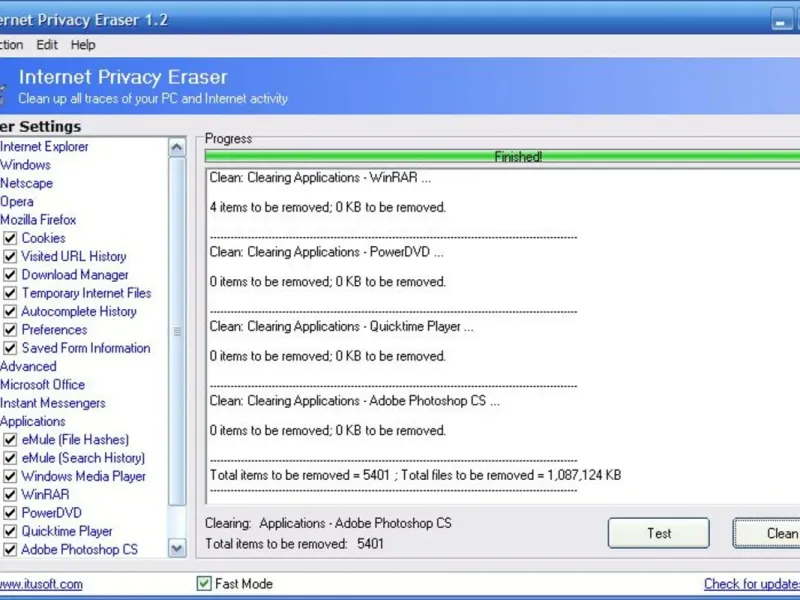The height and width of the screenshot is (600, 800).
Task: Expand the Windows category
Action: pyautogui.click(x=25, y=165)
